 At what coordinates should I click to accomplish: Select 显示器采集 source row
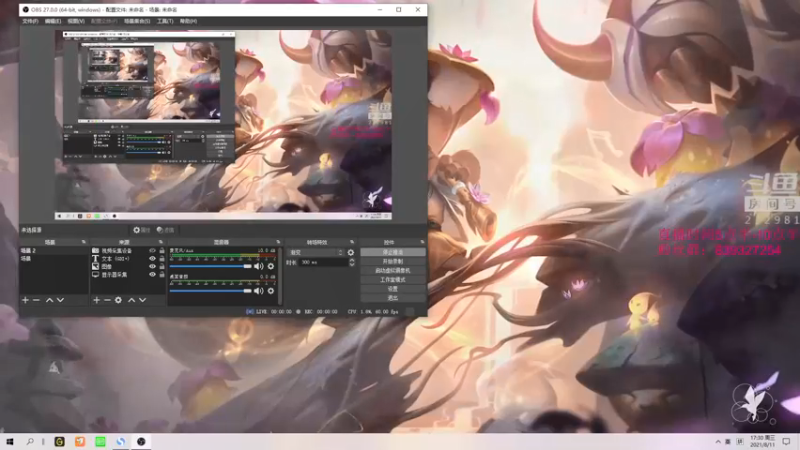click(x=129, y=274)
